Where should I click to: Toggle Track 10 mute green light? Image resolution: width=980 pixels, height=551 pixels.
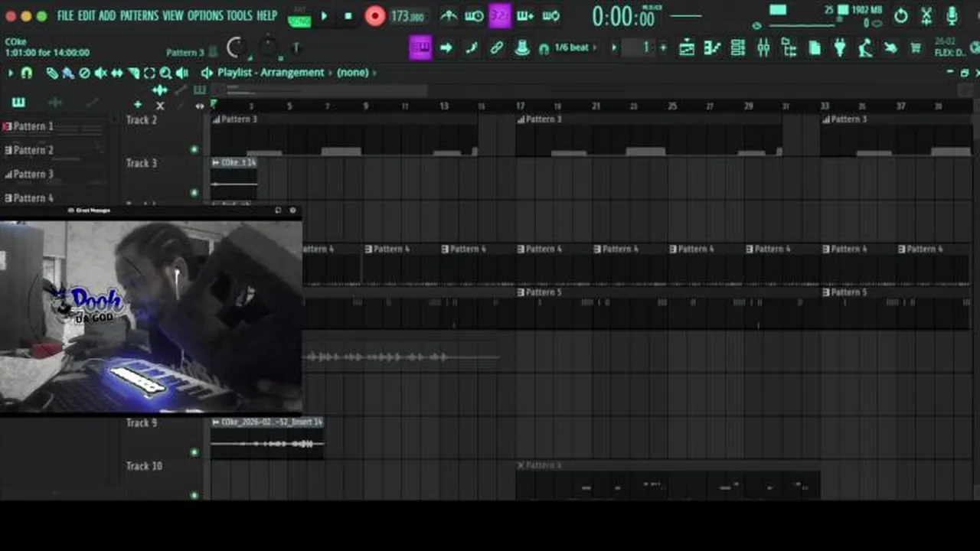tap(194, 495)
